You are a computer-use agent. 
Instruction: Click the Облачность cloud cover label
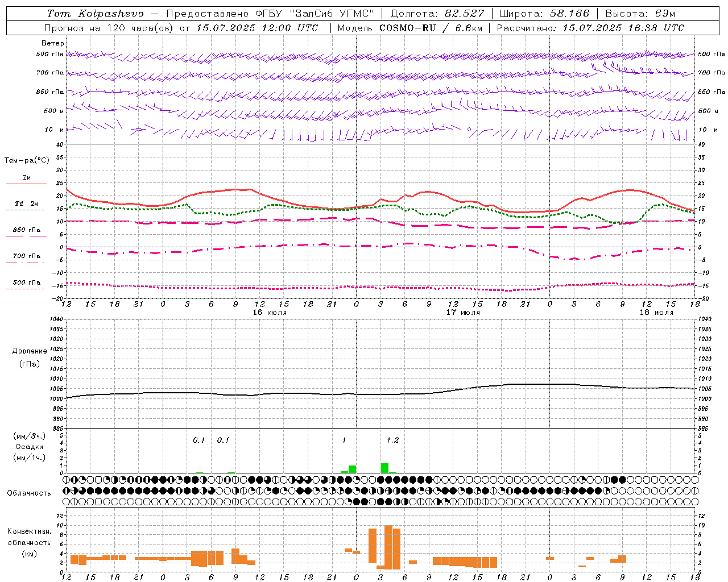click(x=29, y=493)
